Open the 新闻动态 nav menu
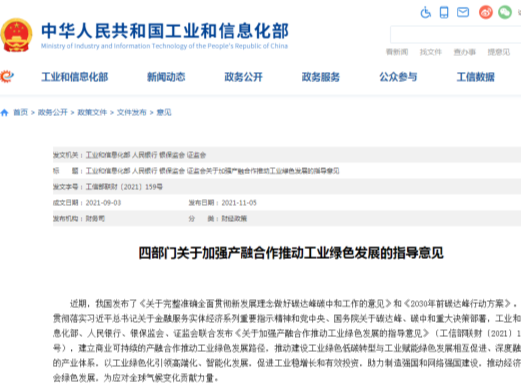This screenshot has height=392, width=521. 166,77
